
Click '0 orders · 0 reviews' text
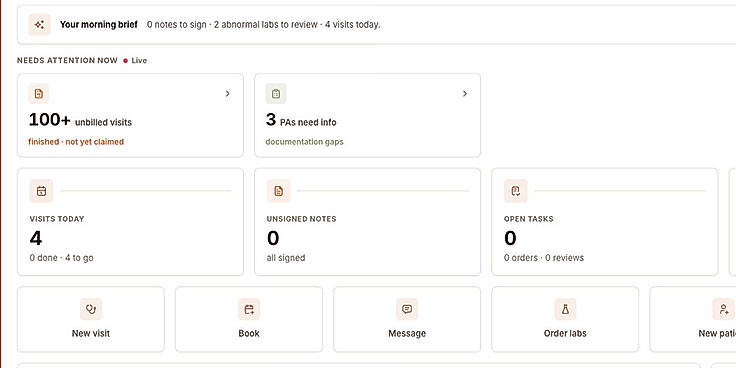(x=544, y=258)
